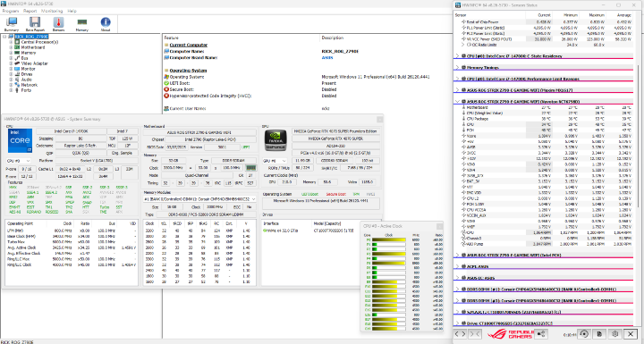The image size is (644, 344).
Task: Collapse the Nuvoton NCT6798D sensor group
Action: [x=458, y=101]
